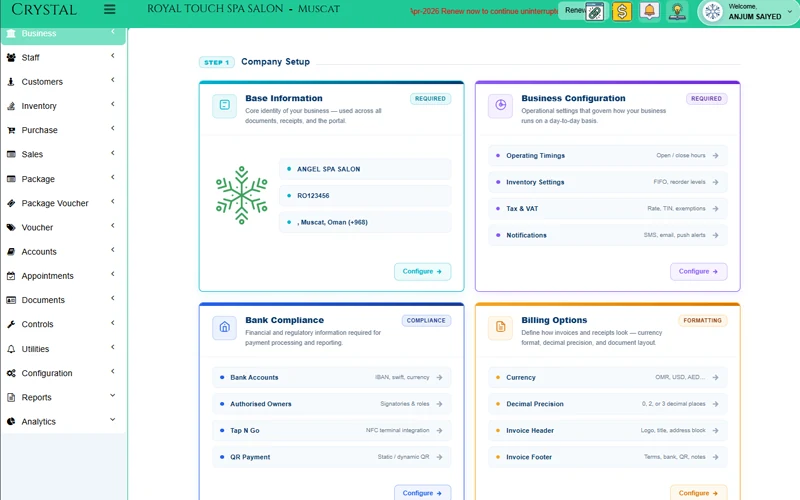The width and height of the screenshot is (800, 500).
Task: Open the Customers sidebar menu
Action: (63, 82)
